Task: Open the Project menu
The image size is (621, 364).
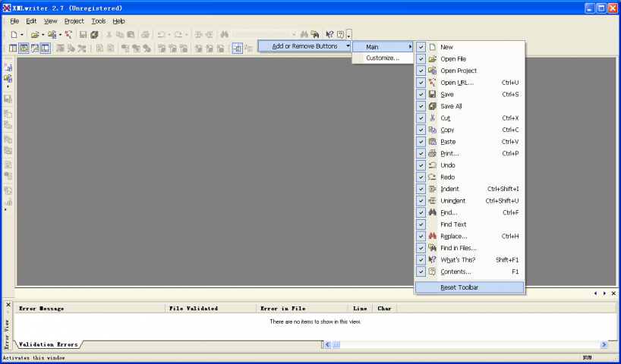Action: (74, 21)
